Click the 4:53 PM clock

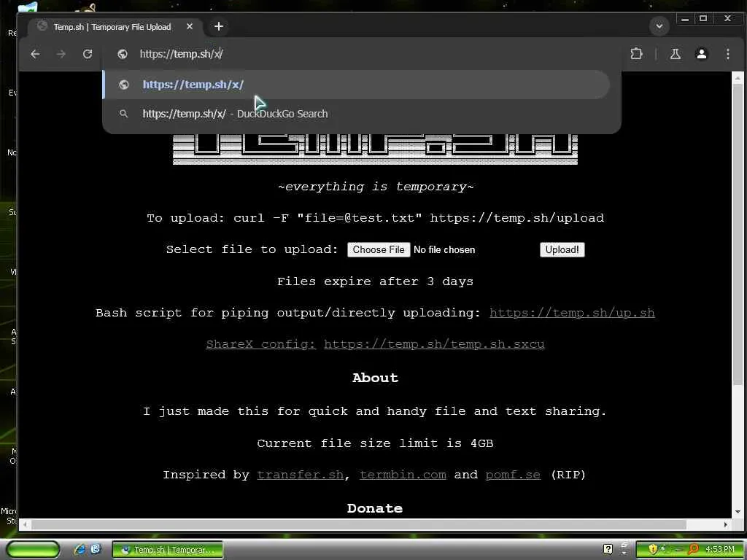pos(720,550)
